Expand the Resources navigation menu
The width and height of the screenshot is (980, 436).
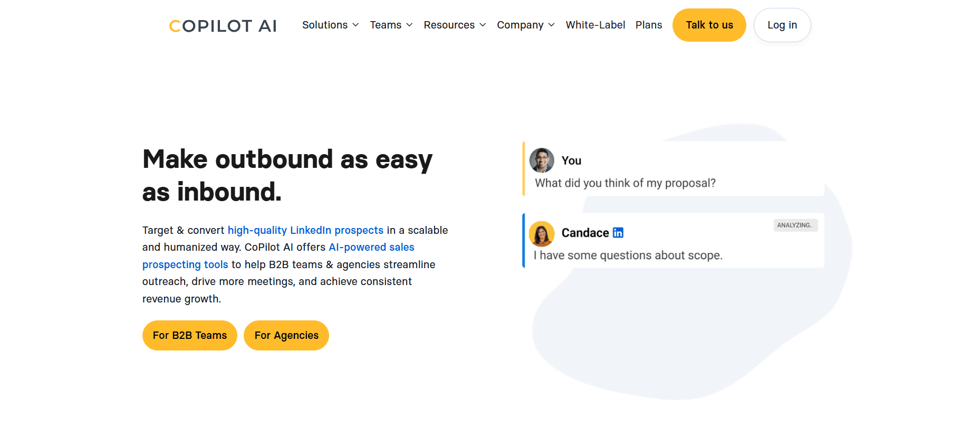coord(455,25)
